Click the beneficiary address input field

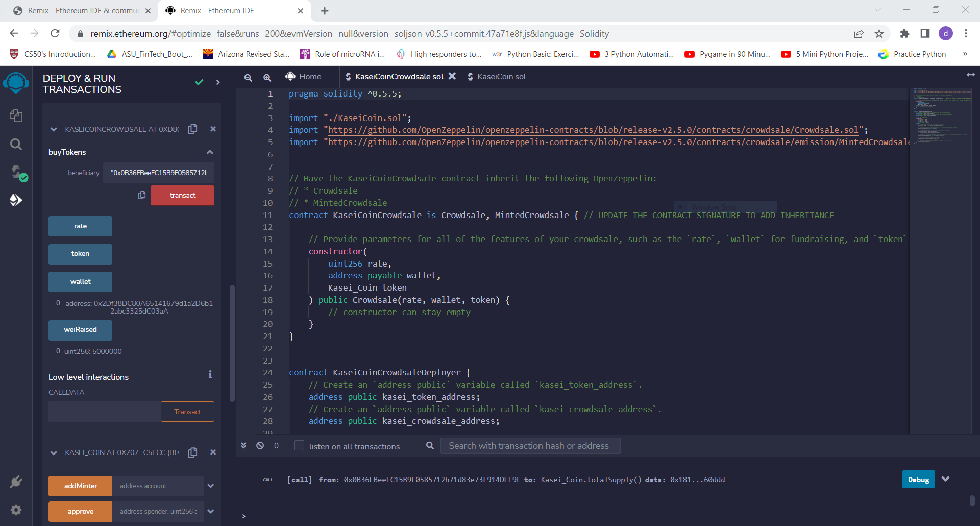[159, 173]
